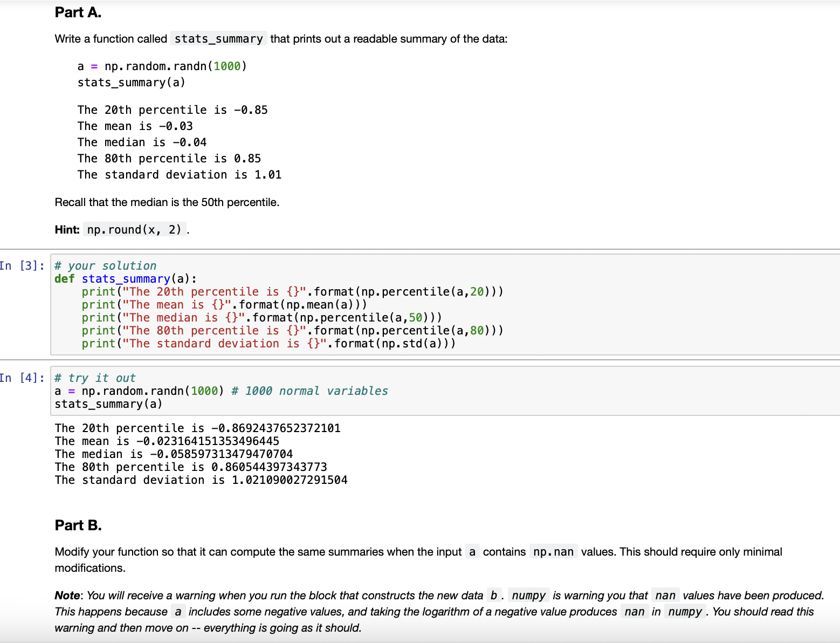The width and height of the screenshot is (840, 643).
Task: Click the # your solution comment
Action: pyautogui.click(x=105, y=265)
